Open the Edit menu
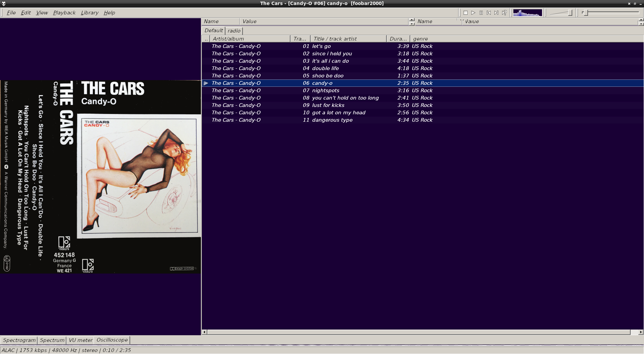Image resolution: width=644 pixels, height=354 pixels. [x=26, y=13]
